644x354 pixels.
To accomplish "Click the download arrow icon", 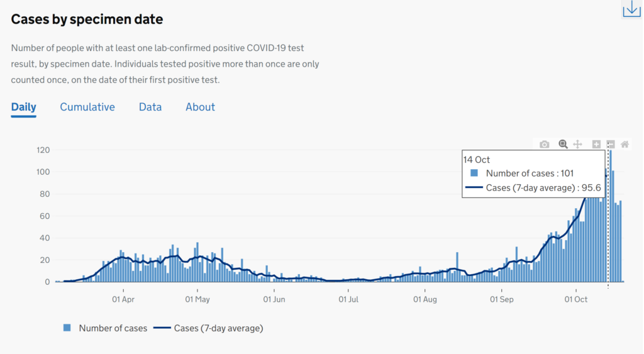I will click(631, 9).
